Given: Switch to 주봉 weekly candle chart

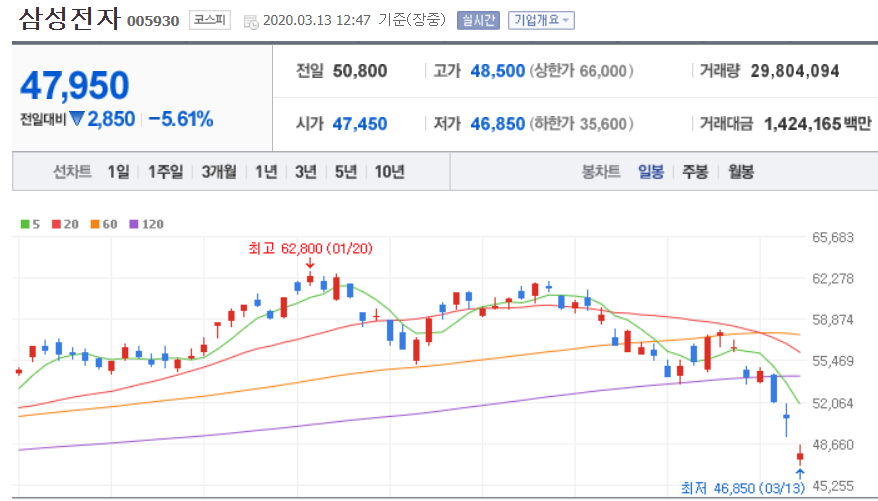Looking at the screenshot, I should [x=695, y=171].
